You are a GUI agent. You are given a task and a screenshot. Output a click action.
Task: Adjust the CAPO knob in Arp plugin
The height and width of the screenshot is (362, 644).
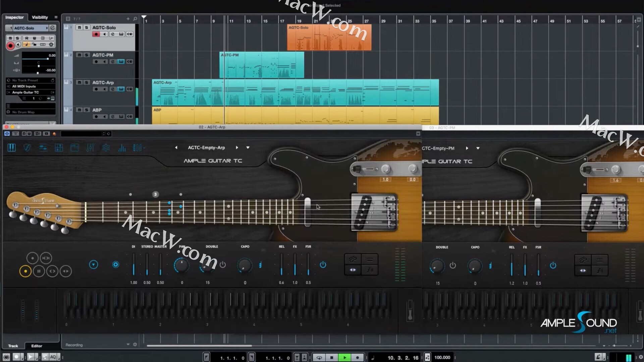click(x=245, y=265)
